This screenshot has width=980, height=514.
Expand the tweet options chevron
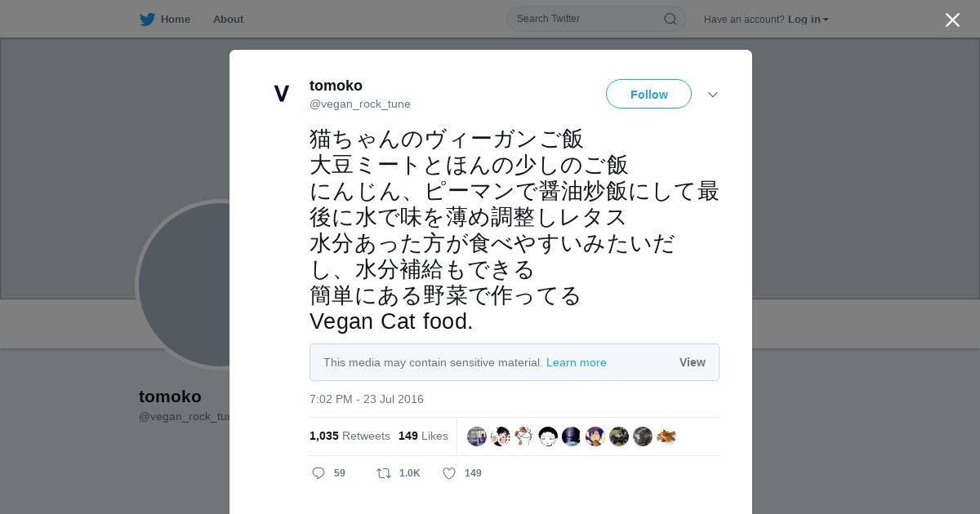point(713,95)
